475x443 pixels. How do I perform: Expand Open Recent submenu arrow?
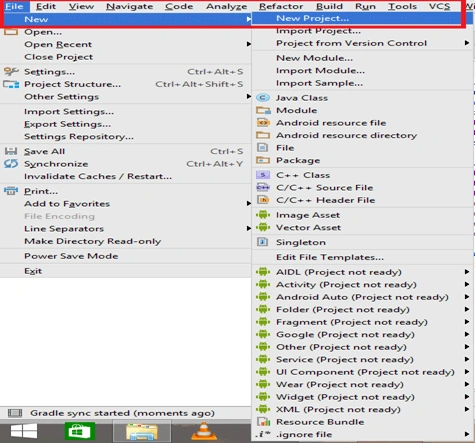click(x=248, y=44)
